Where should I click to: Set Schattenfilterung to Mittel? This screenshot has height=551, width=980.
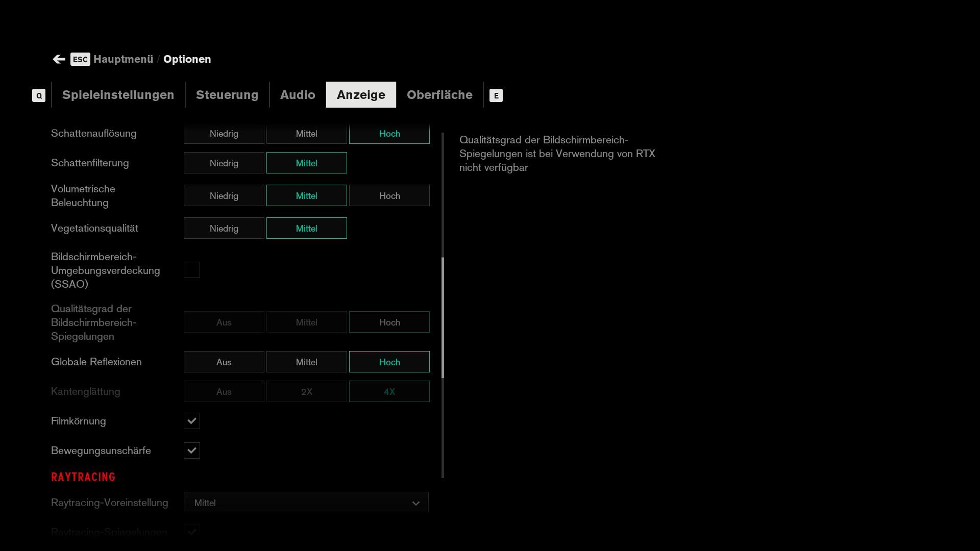(307, 163)
